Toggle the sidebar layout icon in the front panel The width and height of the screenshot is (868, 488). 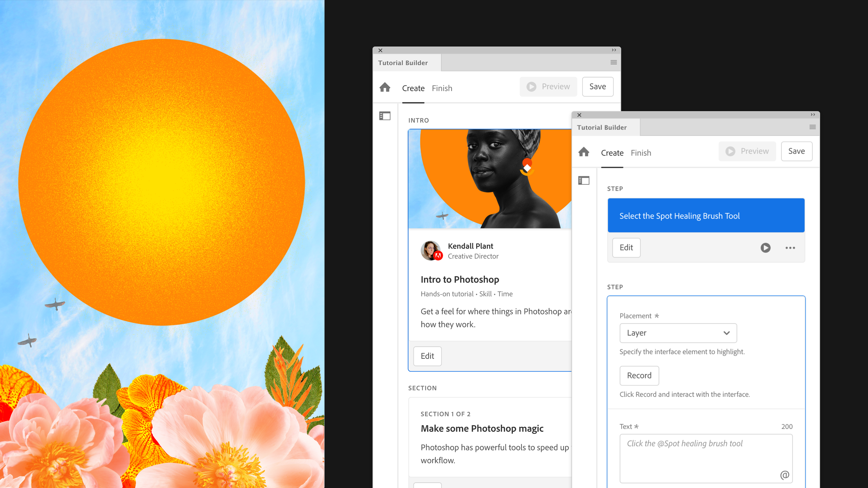[584, 181]
